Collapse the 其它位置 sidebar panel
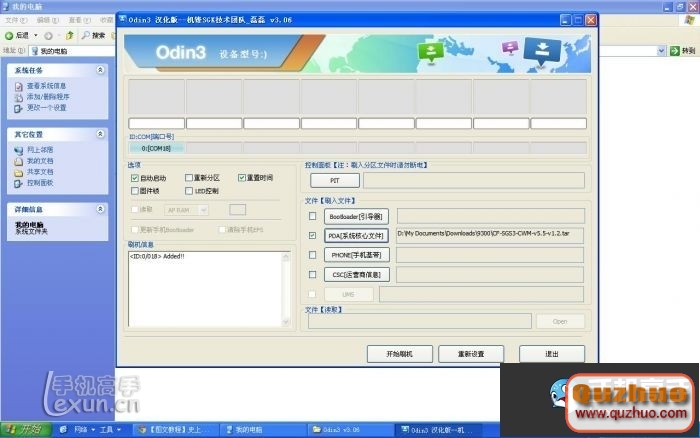This screenshot has height=438, width=700. click(x=100, y=134)
